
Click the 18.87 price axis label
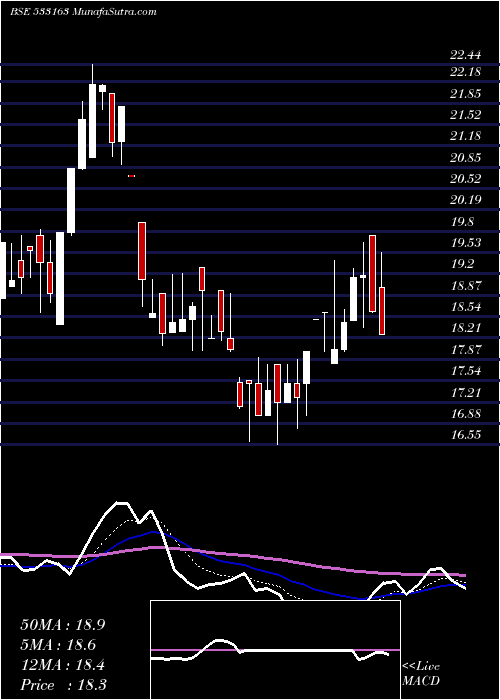(x=466, y=286)
